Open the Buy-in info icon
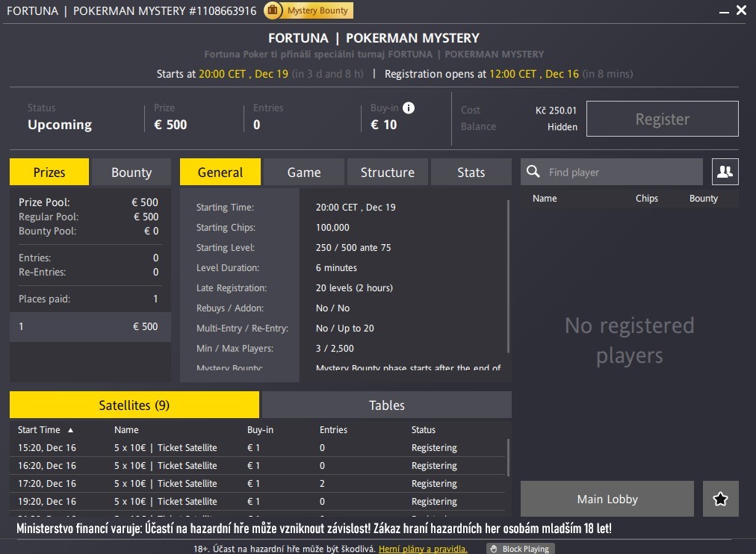Screen dimensions: 756x554 (x=409, y=108)
